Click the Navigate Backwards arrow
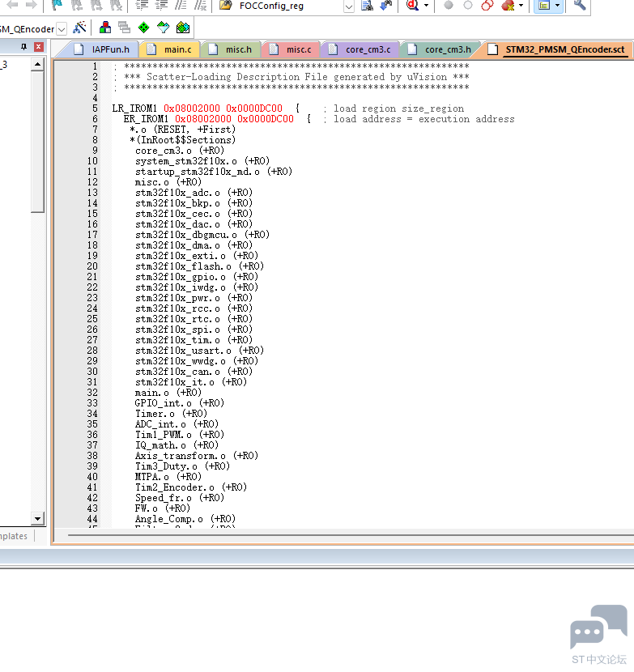The image size is (634, 672). point(12,5)
